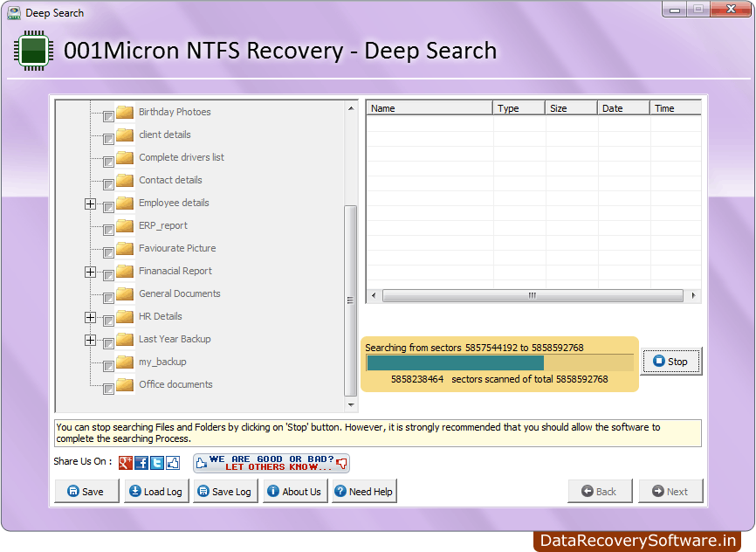Click the Google Plus share icon
Image resolution: width=756 pixels, height=552 pixels.
(126, 463)
